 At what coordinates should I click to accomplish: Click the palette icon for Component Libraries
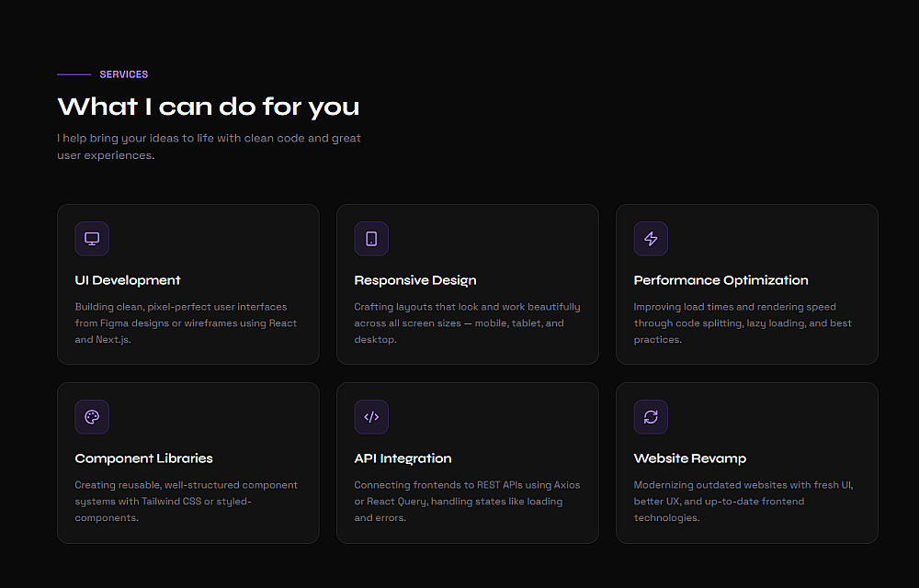pyautogui.click(x=92, y=417)
